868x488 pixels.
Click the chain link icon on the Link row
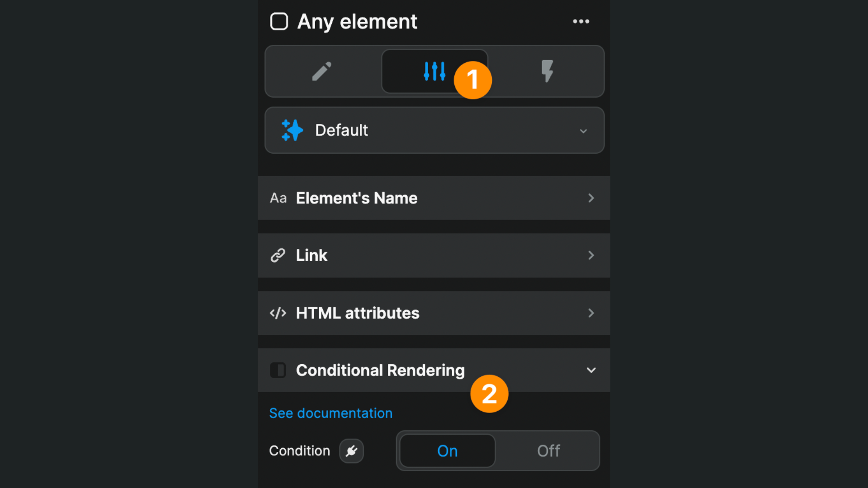tap(278, 255)
